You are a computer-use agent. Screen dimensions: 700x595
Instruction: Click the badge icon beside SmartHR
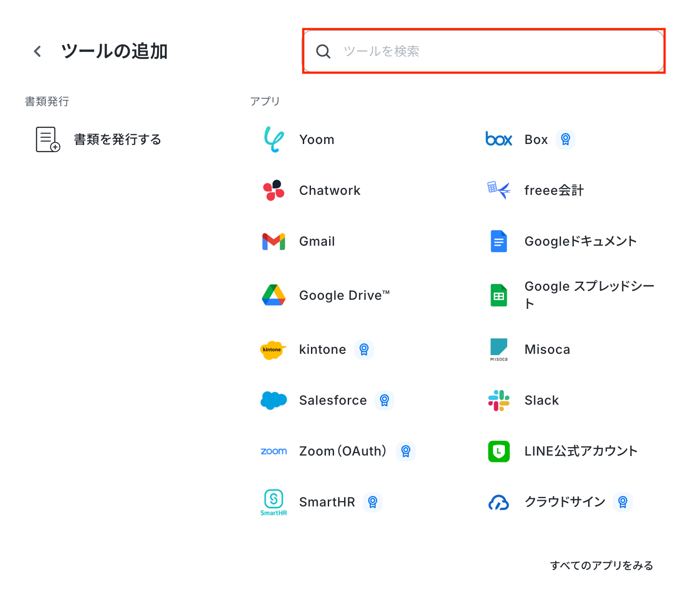click(x=373, y=502)
